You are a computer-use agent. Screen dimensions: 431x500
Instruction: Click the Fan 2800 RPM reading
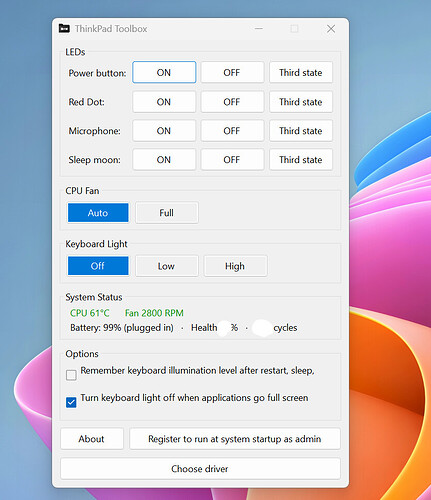[154, 313]
